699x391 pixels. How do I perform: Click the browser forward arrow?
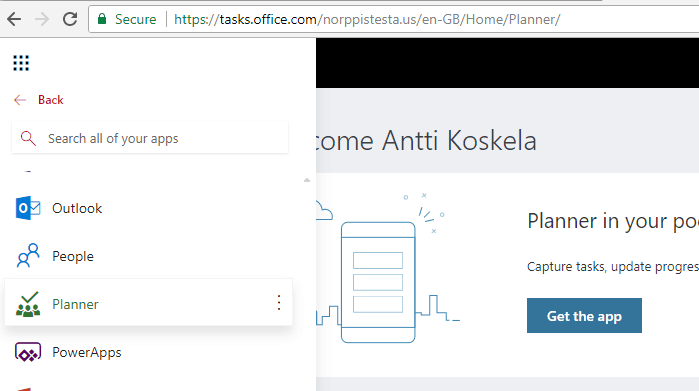[42, 19]
